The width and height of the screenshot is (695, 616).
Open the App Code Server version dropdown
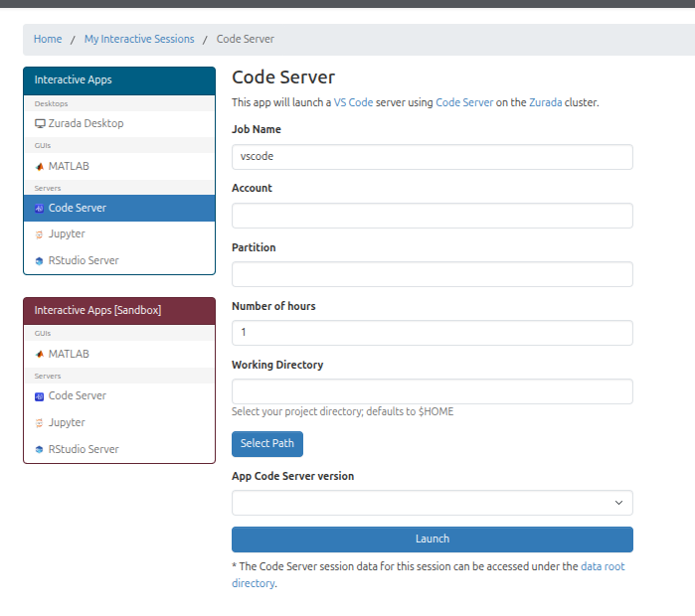pyautogui.click(x=433, y=503)
